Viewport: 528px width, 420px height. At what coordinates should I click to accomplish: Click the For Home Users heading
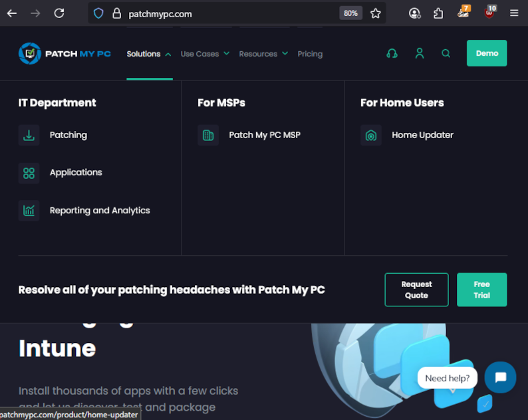click(x=402, y=102)
